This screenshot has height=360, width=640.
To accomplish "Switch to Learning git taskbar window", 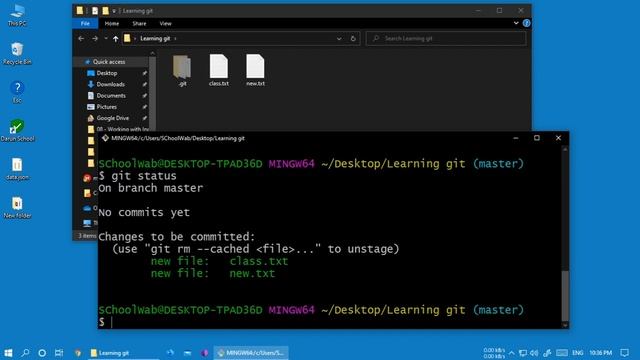I will point(122,353).
